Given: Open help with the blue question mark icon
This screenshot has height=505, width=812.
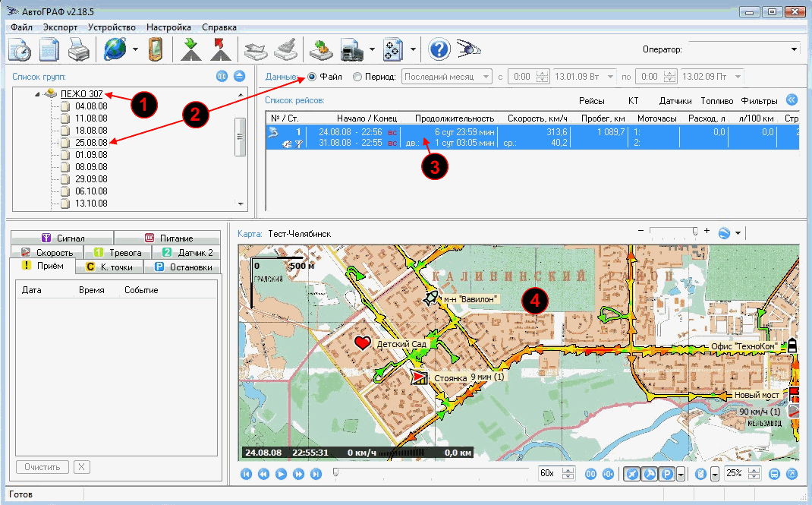Looking at the screenshot, I should click(439, 49).
